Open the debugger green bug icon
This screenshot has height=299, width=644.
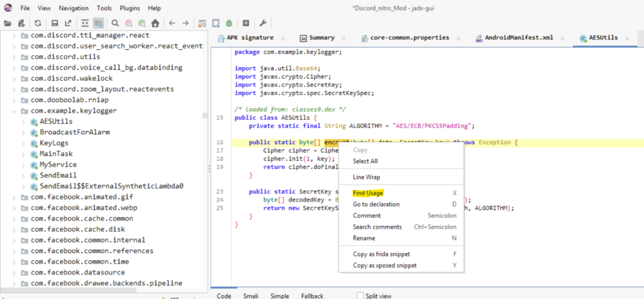point(230,23)
